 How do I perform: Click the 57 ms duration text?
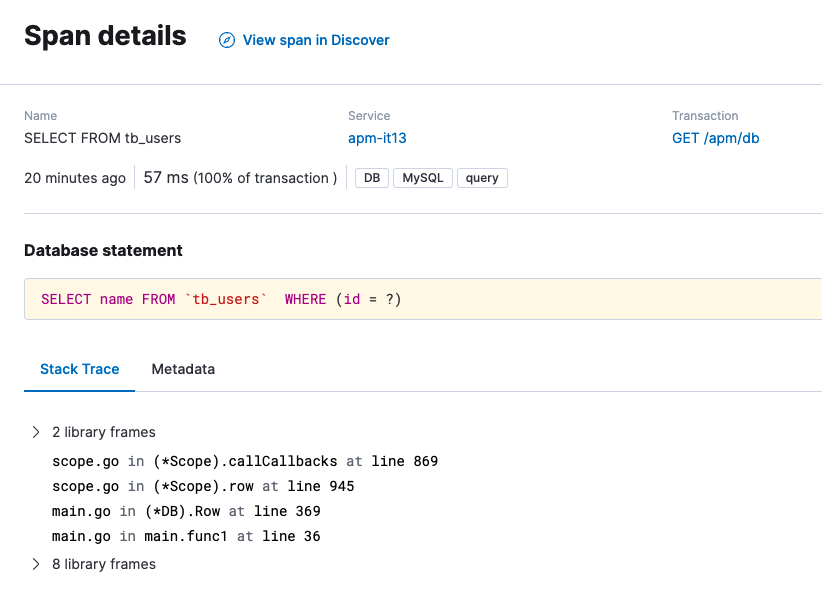pyautogui.click(x=166, y=178)
